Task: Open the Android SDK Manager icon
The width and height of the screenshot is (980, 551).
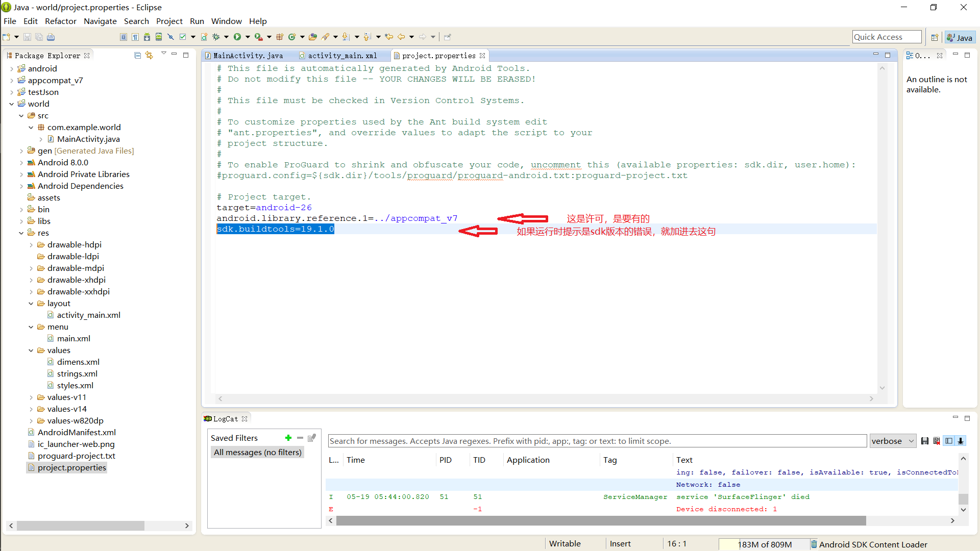Action: pos(147,37)
